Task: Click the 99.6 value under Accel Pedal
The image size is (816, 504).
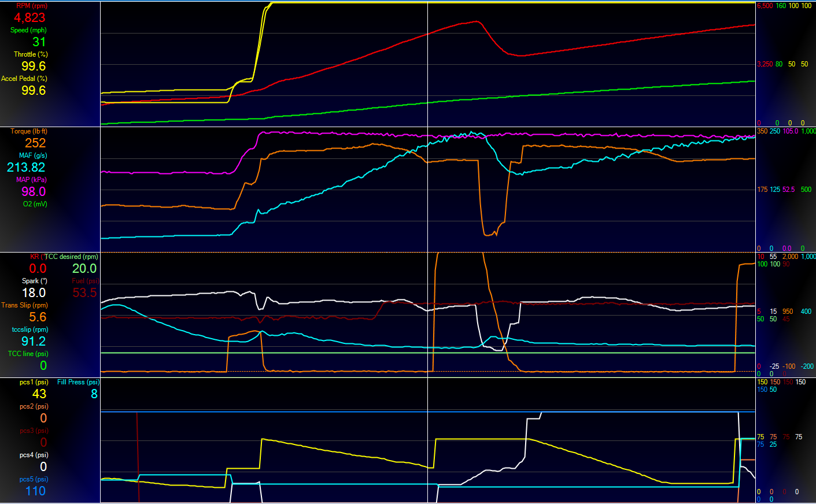Action: tap(34, 90)
